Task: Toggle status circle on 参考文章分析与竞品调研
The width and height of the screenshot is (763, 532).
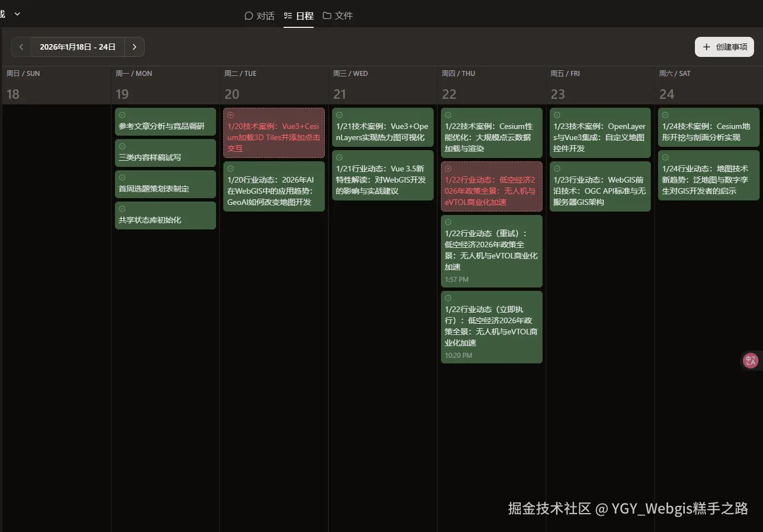Action: point(122,115)
